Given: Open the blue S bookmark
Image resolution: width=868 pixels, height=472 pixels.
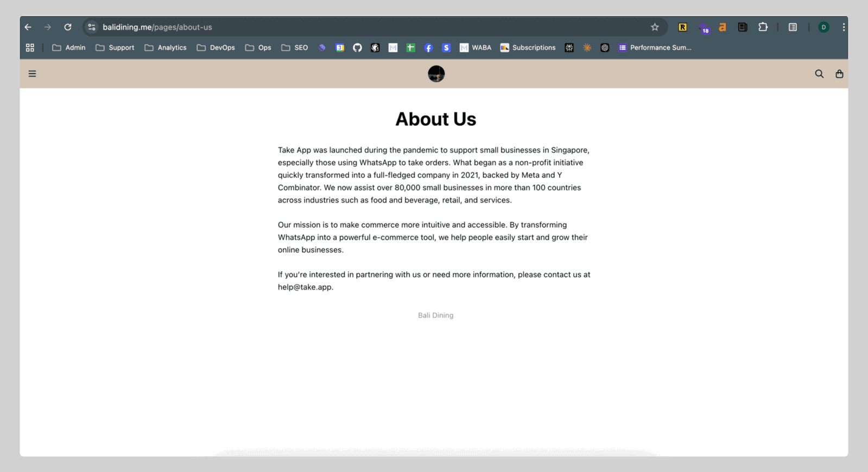Looking at the screenshot, I should 446,48.
